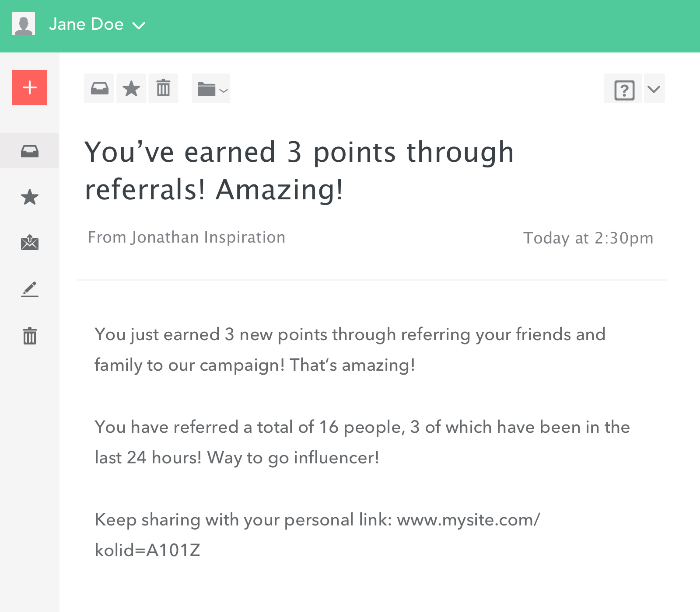Delete this email with the toolbar trash icon

(x=163, y=89)
